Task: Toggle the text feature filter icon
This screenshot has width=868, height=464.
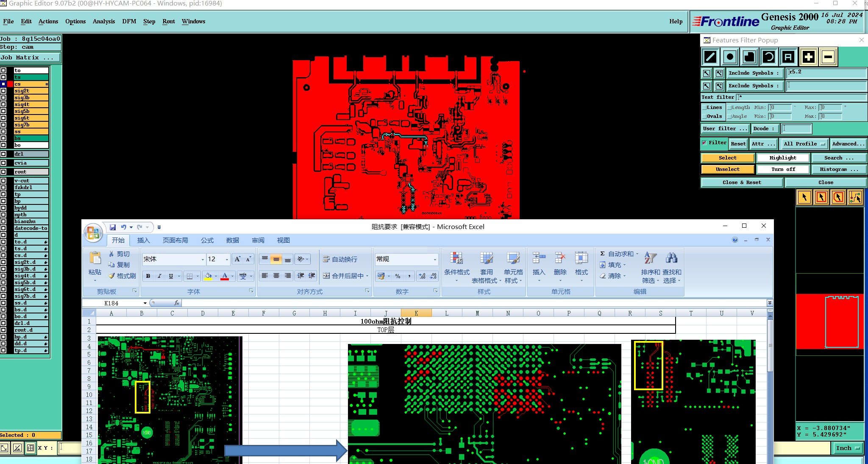Action: point(788,57)
